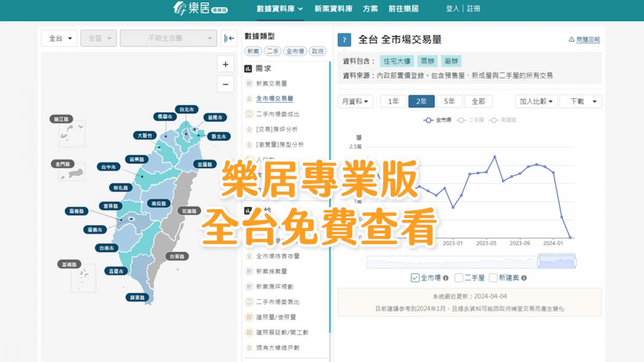Open 全市場待售存量 indicator
This screenshot has height=362, width=644.
(278, 256)
